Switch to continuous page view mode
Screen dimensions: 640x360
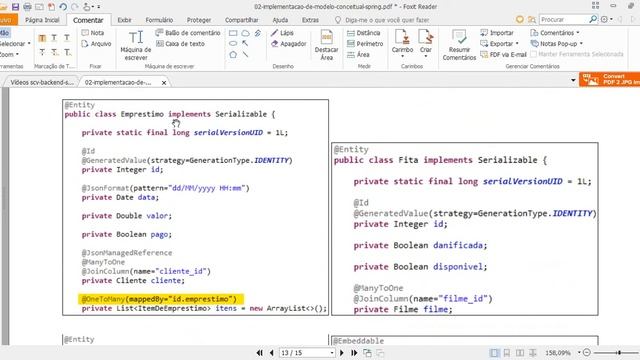(507, 353)
